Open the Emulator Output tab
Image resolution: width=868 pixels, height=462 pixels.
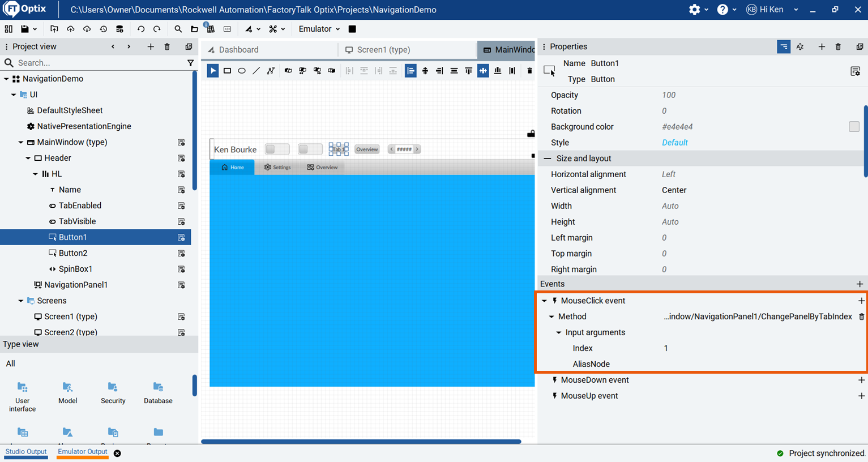point(82,452)
